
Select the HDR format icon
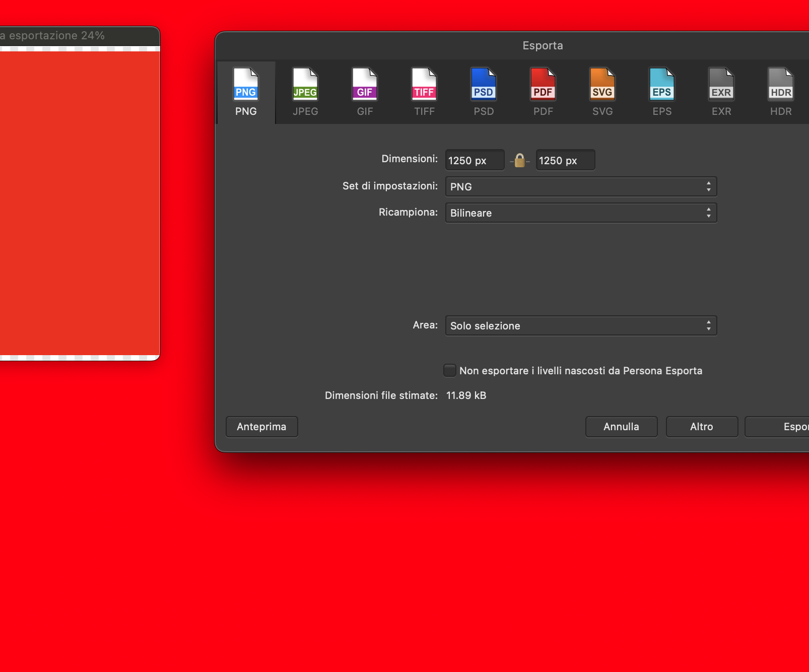click(780, 91)
